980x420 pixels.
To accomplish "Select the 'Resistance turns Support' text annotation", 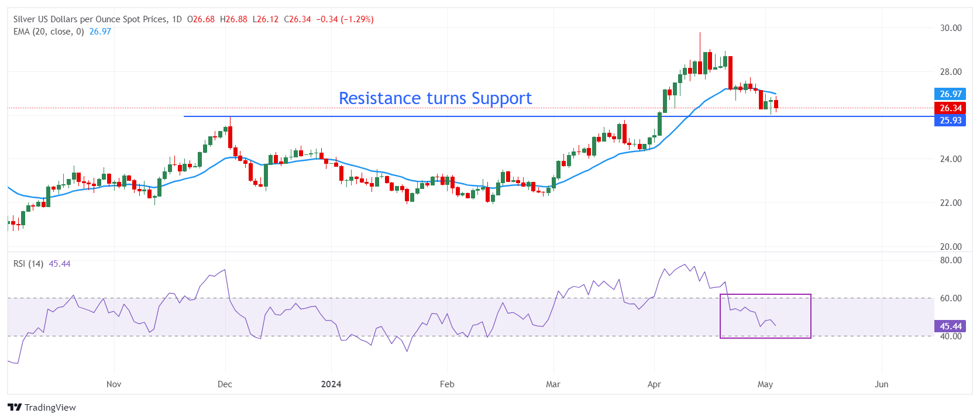I will point(435,98).
